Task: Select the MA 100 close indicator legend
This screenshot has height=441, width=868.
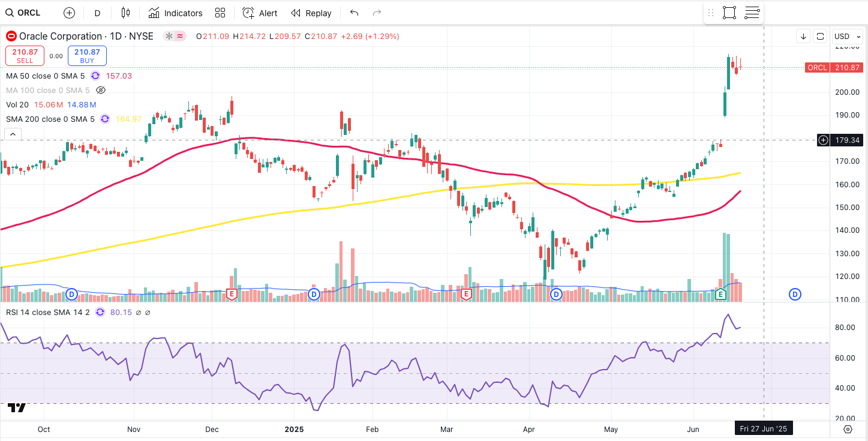Action: tap(48, 90)
